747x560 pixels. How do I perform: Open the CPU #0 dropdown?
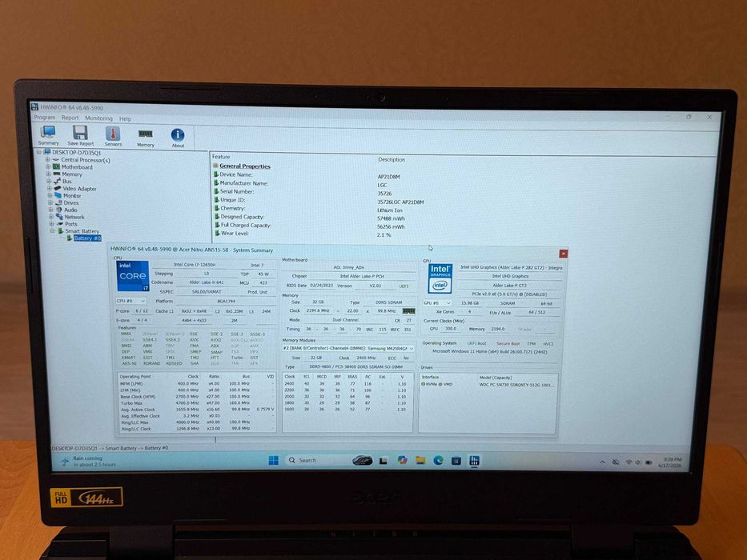coord(131,302)
